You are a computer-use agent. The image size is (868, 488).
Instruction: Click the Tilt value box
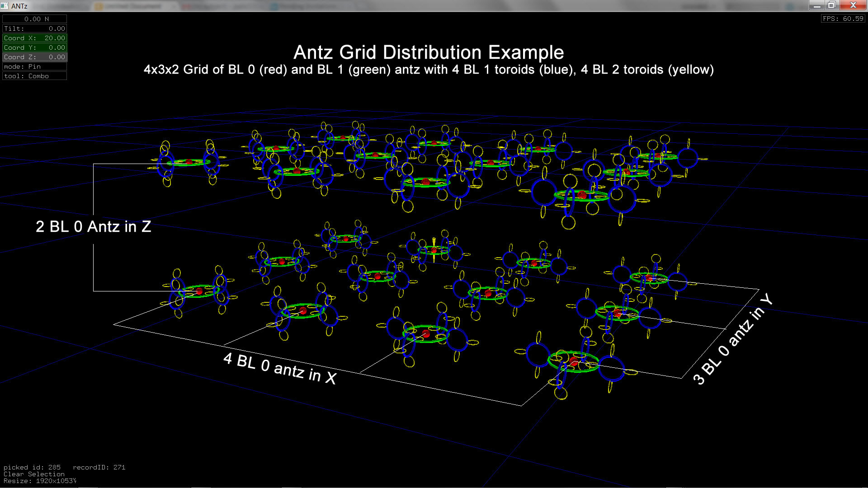pos(35,28)
